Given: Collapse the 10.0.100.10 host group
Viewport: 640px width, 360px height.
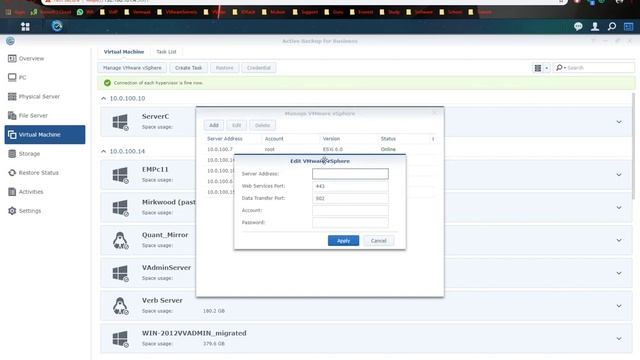Looking at the screenshot, I should [103, 98].
